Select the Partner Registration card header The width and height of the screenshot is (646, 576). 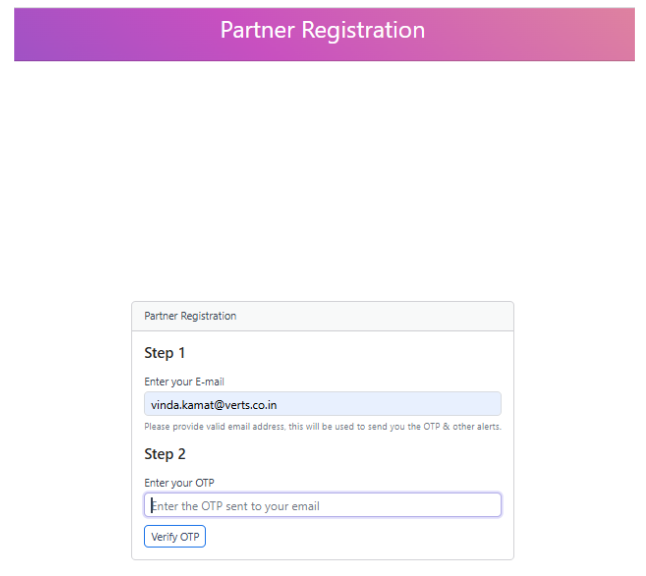pos(190,316)
